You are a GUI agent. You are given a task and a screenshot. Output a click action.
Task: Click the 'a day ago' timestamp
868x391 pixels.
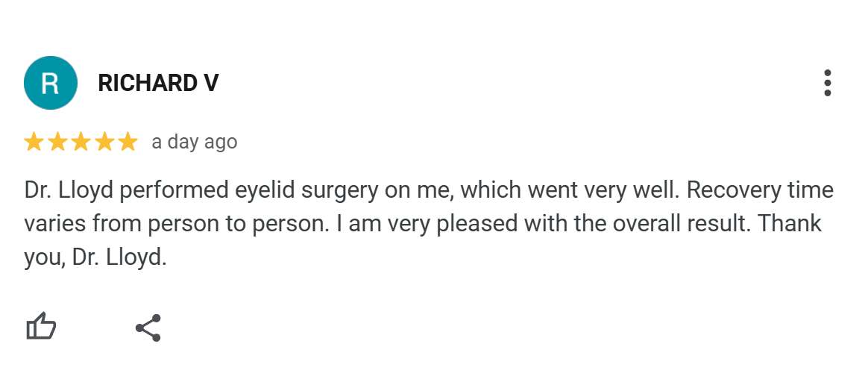coord(195,143)
